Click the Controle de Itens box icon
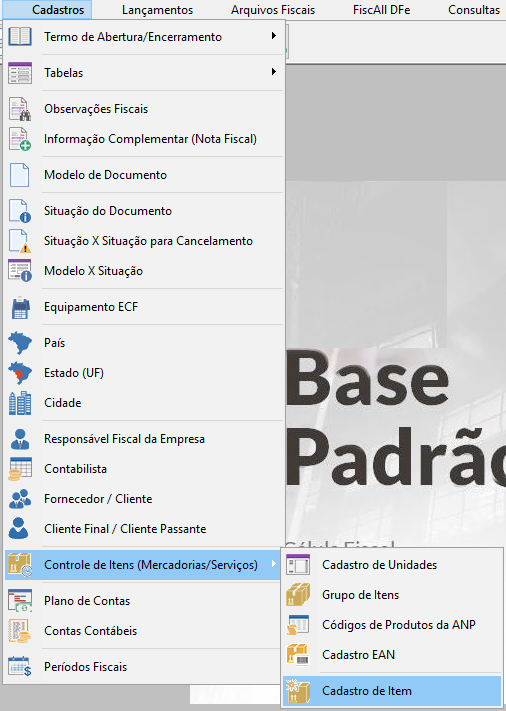This screenshot has width=506, height=711. 20,565
